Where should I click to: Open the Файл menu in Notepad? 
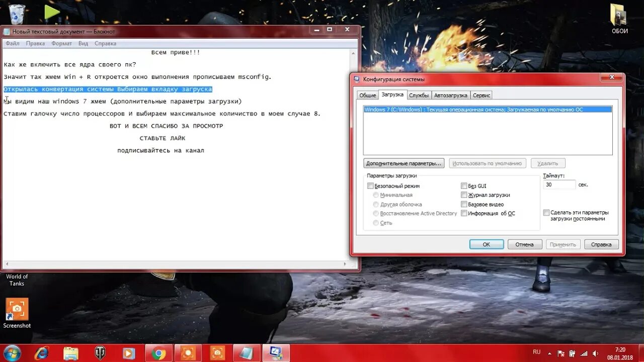(13, 43)
